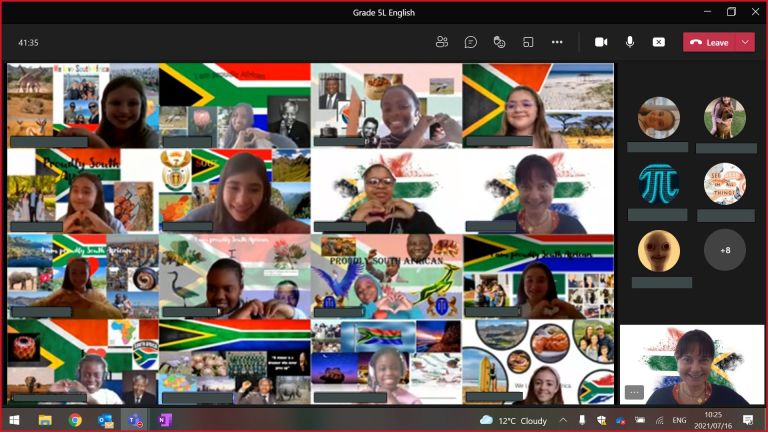The image size is (768, 432).
Task: Select the pi symbol participant avatar
Action: [659, 183]
